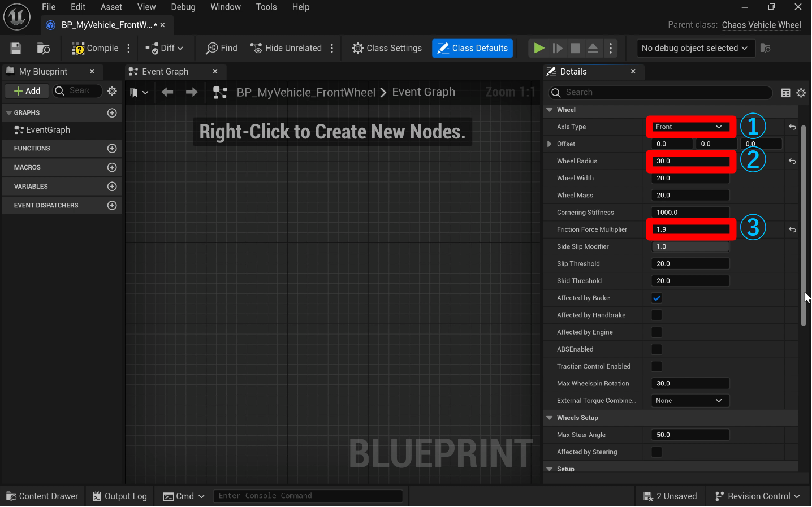The width and height of the screenshot is (812, 507).
Task: Open My Blueprint settings gear icon
Action: coord(113,91)
